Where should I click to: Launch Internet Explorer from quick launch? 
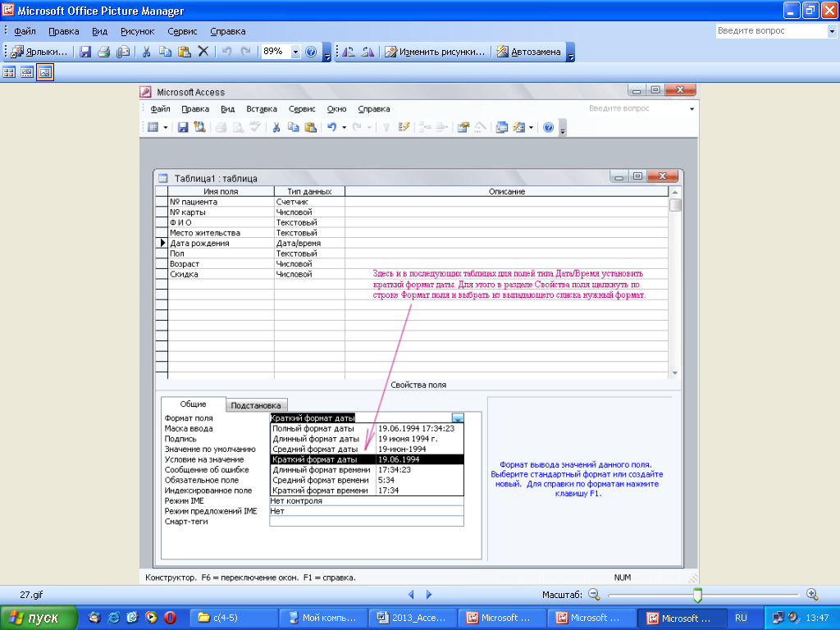(x=113, y=618)
